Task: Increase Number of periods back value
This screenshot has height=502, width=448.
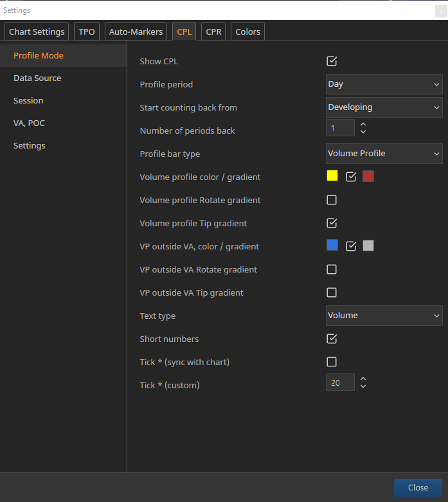Action: (363, 124)
